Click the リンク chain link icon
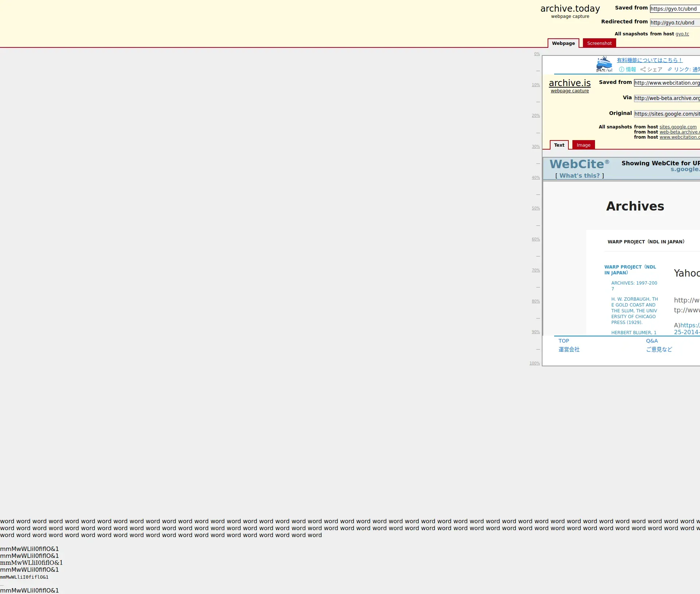Screen dimensions: 700x594 pyautogui.click(x=669, y=69)
